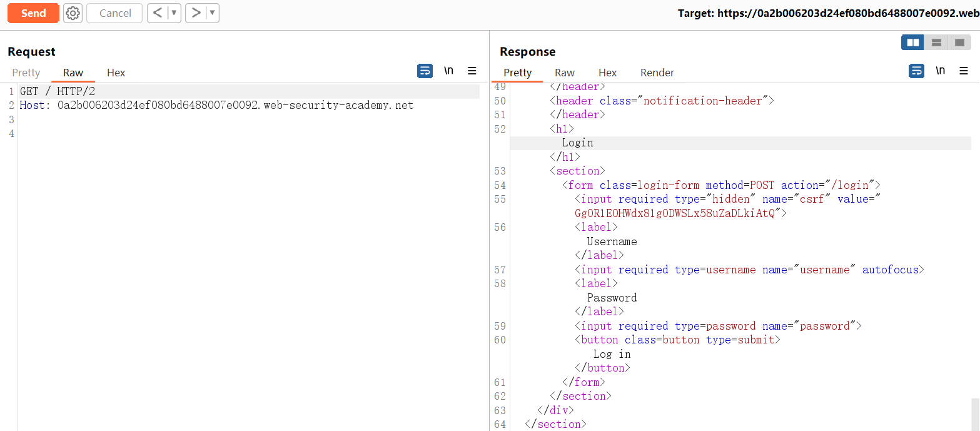Click the Host header line in the request editor

[x=216, y=105]
